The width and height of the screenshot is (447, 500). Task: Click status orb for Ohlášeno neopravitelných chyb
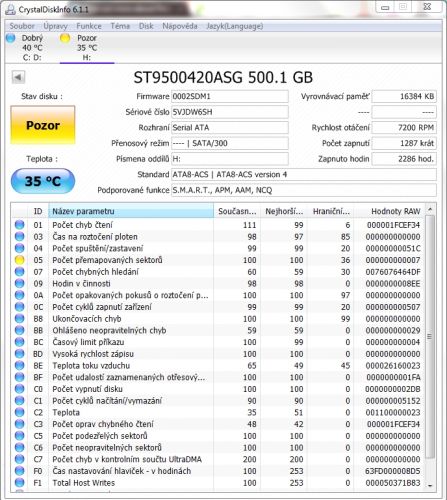[x=20, y=330]
